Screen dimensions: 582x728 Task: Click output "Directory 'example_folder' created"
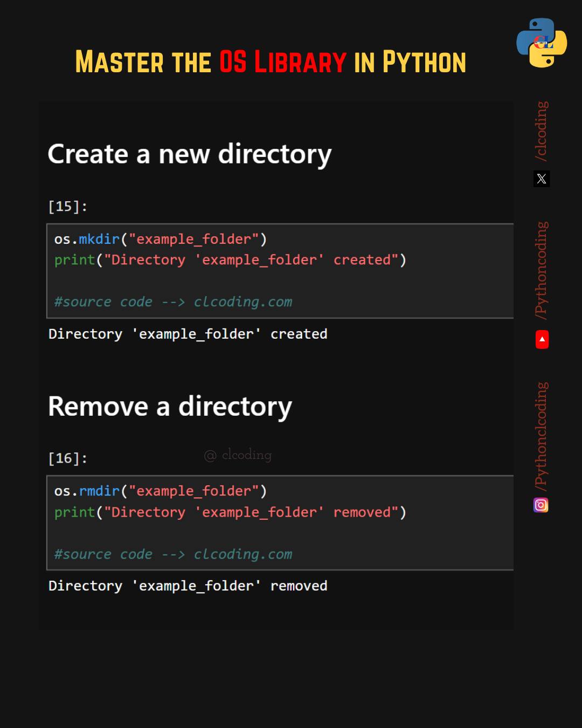(x=188, y=334)
